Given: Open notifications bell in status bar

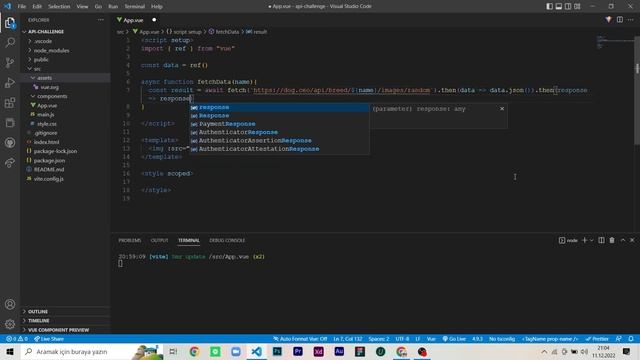Looking at the screenshot, I should pos(631,339).
